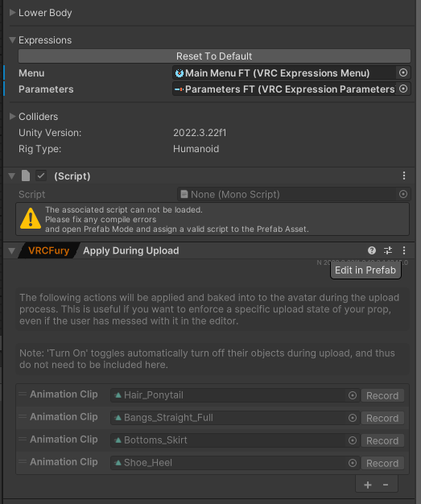Collapse the VRCFury component foldout
Image resolution: width=421 pixels, height=504 pixels.
12,250
